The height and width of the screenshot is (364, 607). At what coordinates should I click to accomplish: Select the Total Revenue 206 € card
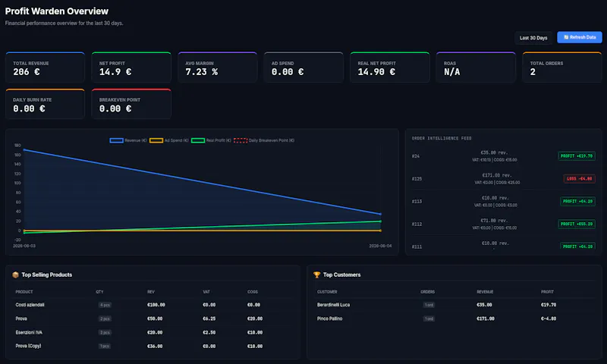tap(45, 67)
